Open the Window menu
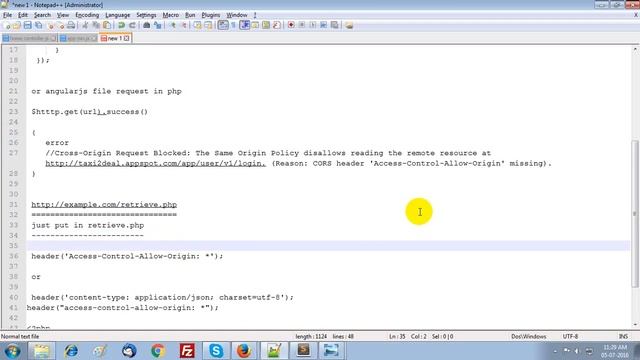This screenshot has width=640, height=360. tap(237, 15)
